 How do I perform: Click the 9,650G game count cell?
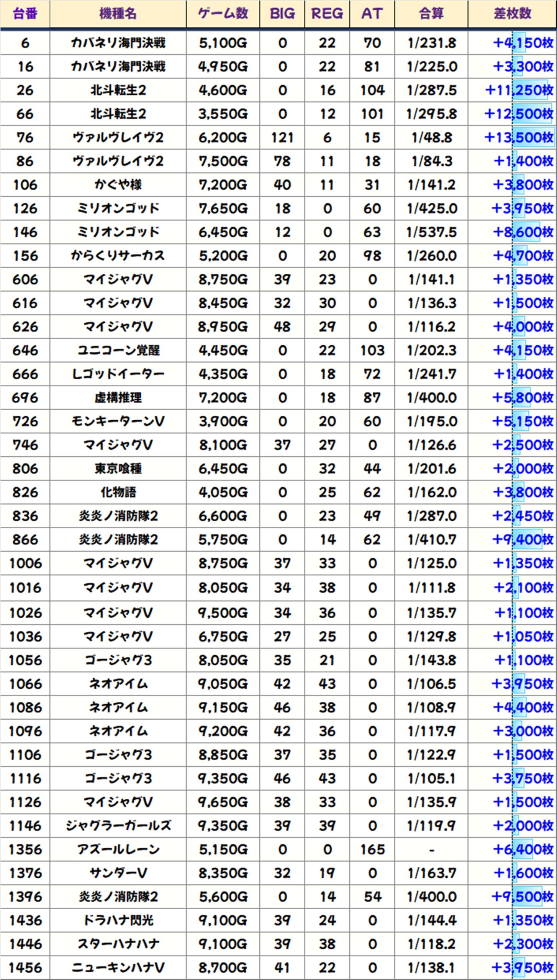(x=223, y=802)
